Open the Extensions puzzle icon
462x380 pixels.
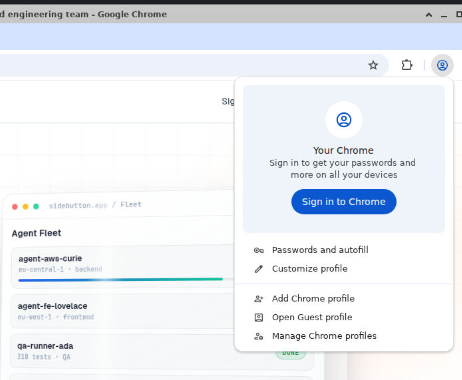[407, 65]
